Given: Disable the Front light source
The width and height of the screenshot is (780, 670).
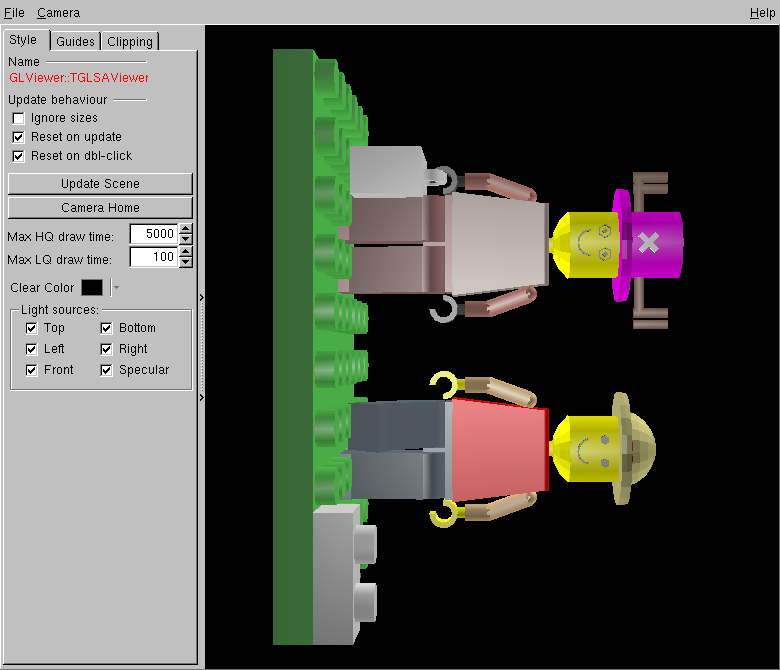Looking at the screenshot, I should 31,370.
